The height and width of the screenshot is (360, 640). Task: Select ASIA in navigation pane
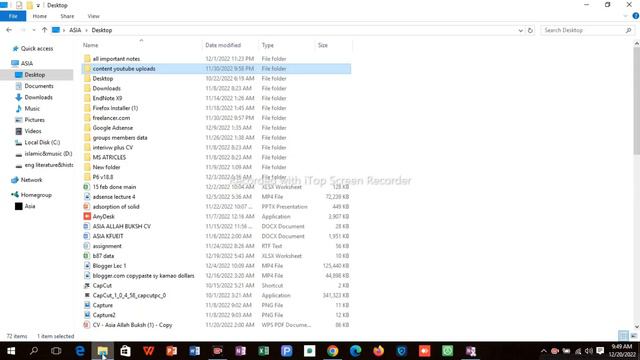click(27, 63)
